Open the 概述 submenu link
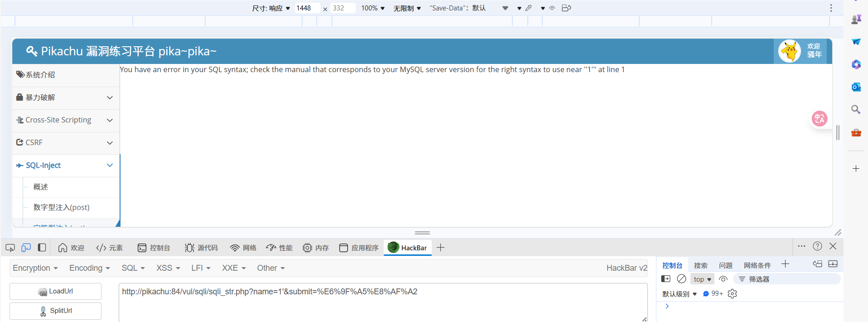This screenshot has width=868, height=322. 40,187
